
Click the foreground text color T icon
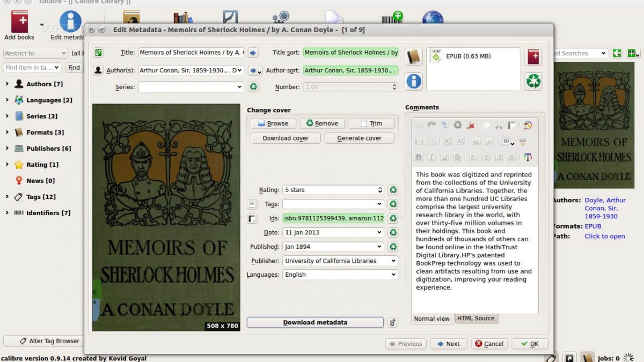(x=528, y=157)
